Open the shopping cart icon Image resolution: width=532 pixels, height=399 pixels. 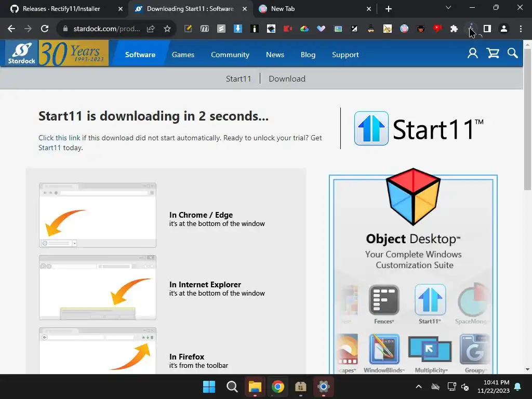click(x=493, y=54)
